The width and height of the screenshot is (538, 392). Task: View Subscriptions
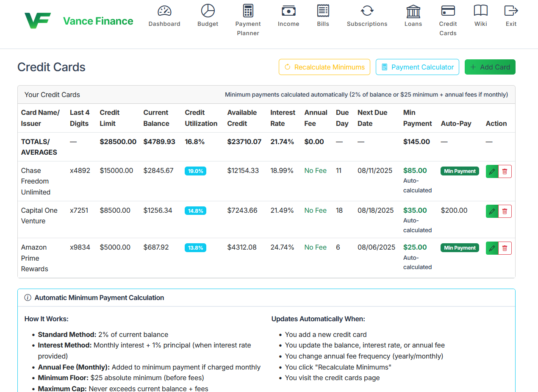(x=367, y=15)
